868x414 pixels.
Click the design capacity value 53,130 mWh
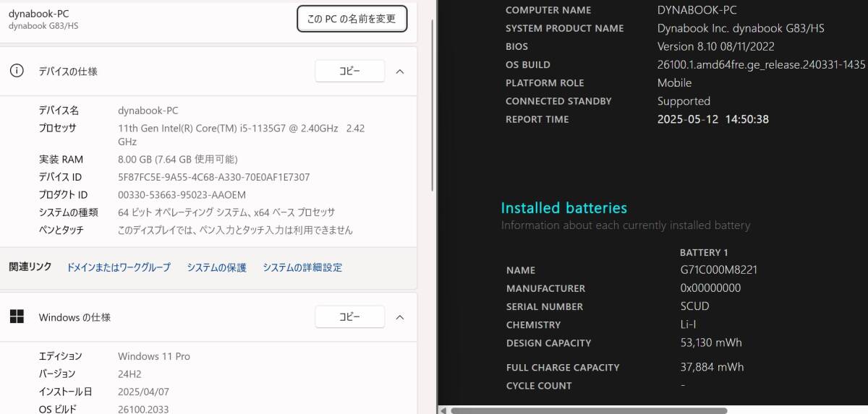pos(711,342)
